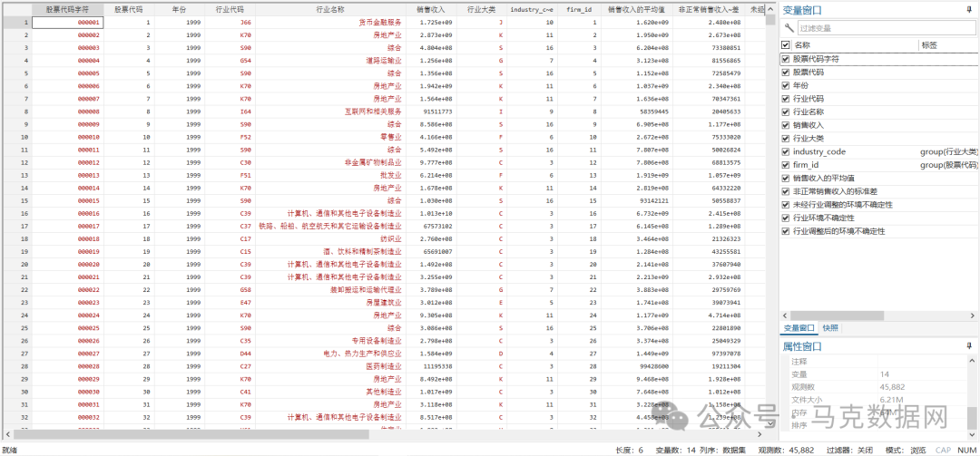Uncheck the firm_id variable checkbox
This screenshot has height=456, width=980.
786,165
